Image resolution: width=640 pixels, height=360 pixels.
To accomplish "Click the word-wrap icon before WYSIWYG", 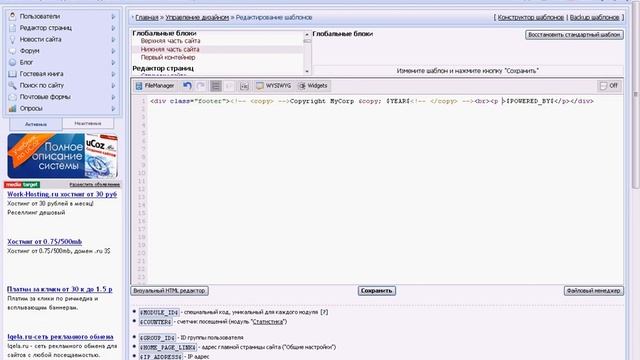I will click(244, 86).
